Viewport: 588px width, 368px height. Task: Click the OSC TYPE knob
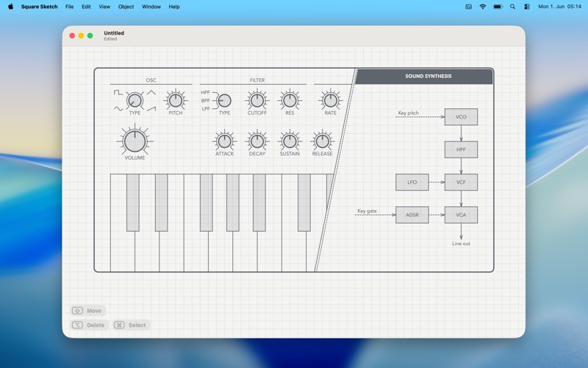(x=135, y=100)
